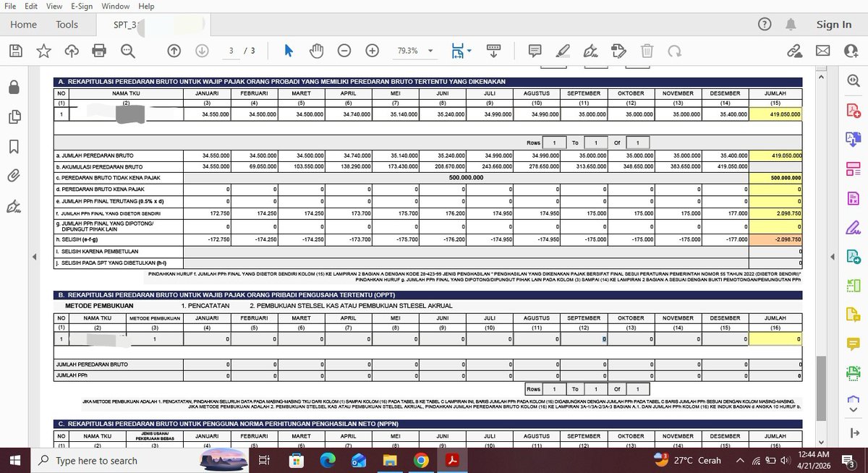Image resolution: width=868 pixels, height=473 pixels.
Task: Click the Sign In button
Action: pos(834,25)
